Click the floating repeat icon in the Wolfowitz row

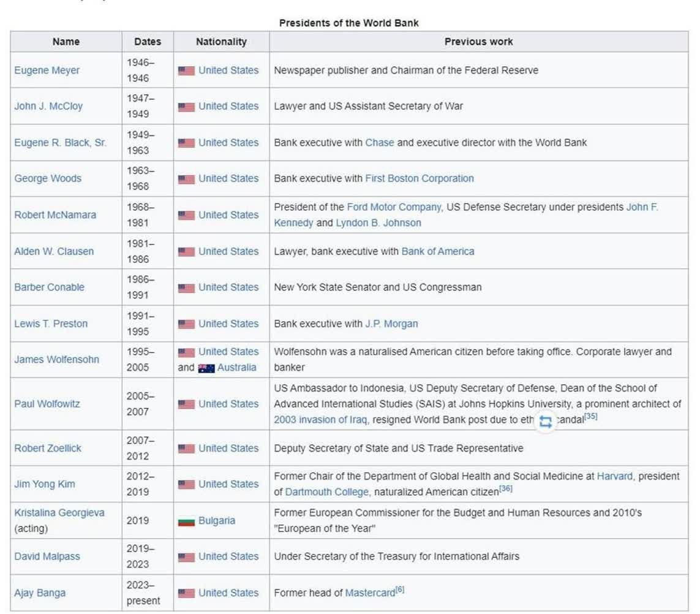click(545, 422)
